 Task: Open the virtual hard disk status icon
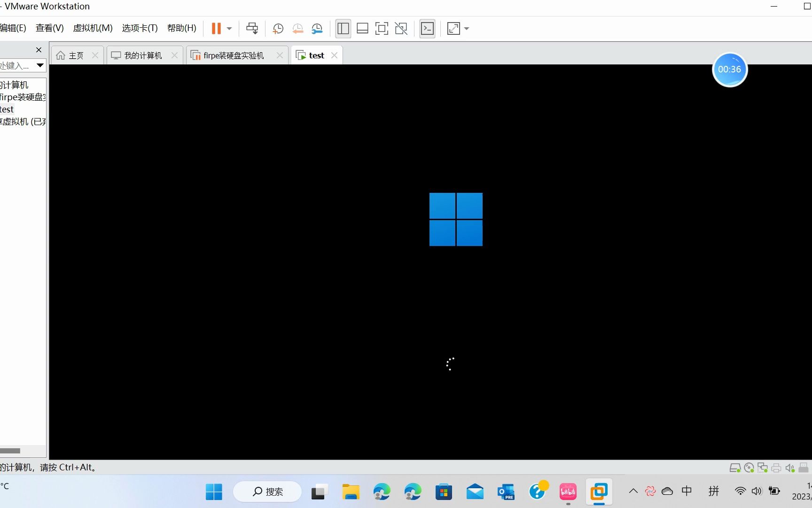(735, 468)
